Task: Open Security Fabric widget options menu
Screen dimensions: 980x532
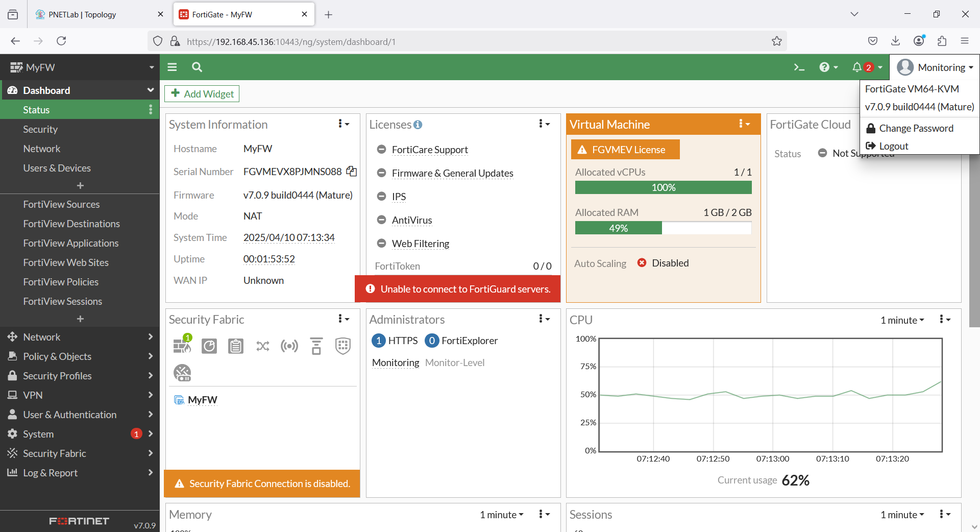Action: pyautogui.click(x=344, y=319)
